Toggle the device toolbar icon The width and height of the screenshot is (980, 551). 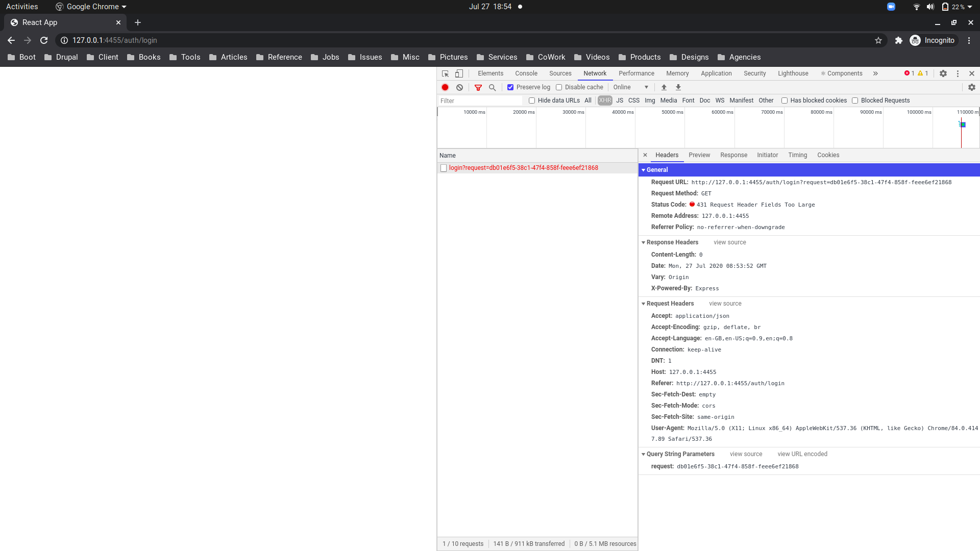[x=459, y=73]
